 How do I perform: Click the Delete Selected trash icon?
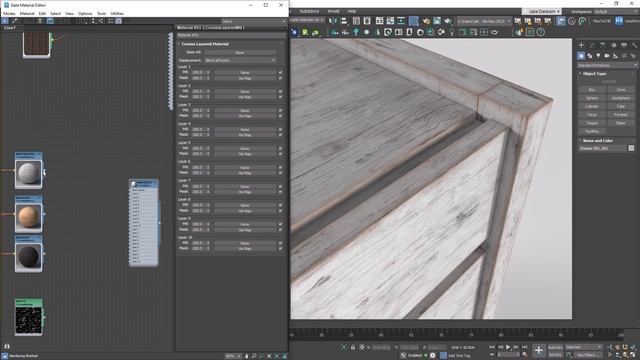click(x=40, y=21)
